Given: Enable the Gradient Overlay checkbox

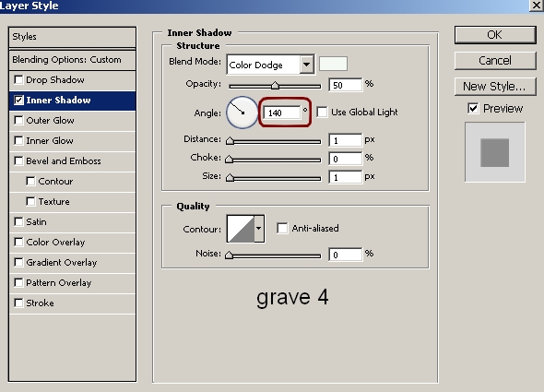Looking at the screenshot, I should (x=18, y=263).
